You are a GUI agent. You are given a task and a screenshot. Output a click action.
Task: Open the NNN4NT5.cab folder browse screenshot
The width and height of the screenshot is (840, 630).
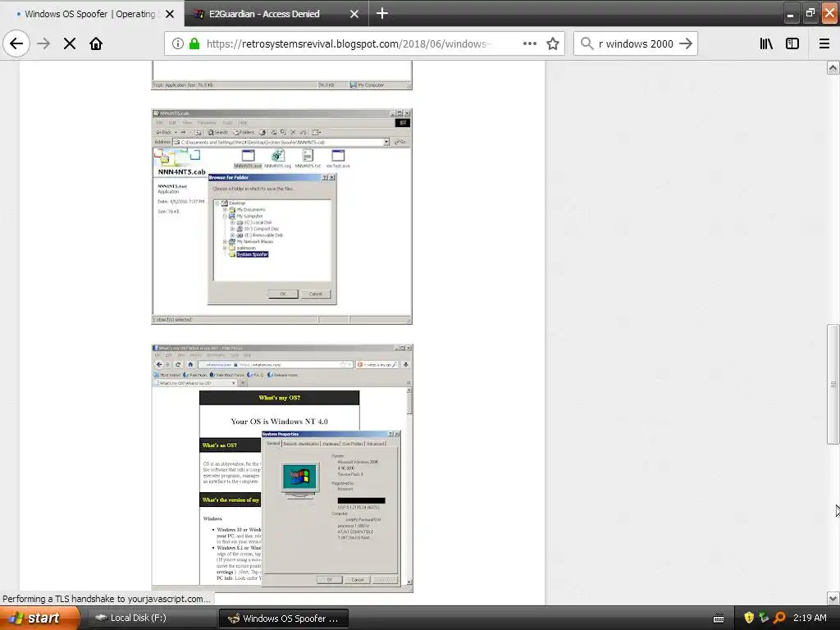point(282,217)
